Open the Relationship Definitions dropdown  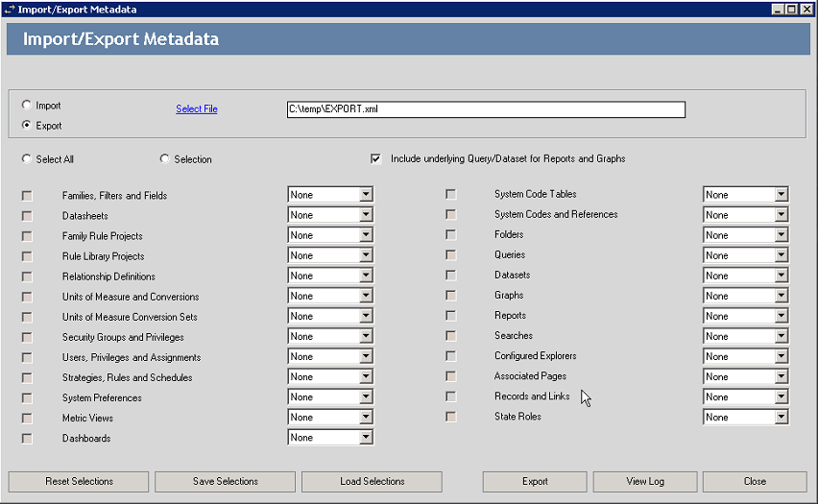(330, 276)
